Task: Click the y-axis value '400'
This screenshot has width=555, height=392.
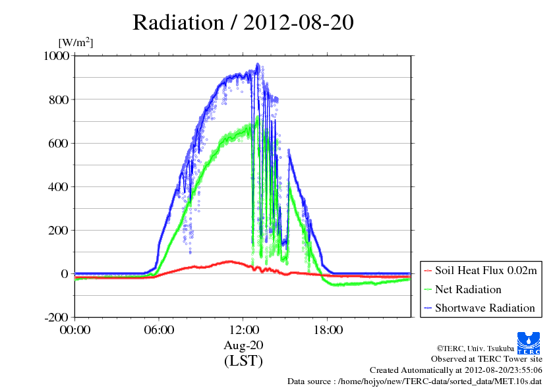Action: click(x=59, y=187)
